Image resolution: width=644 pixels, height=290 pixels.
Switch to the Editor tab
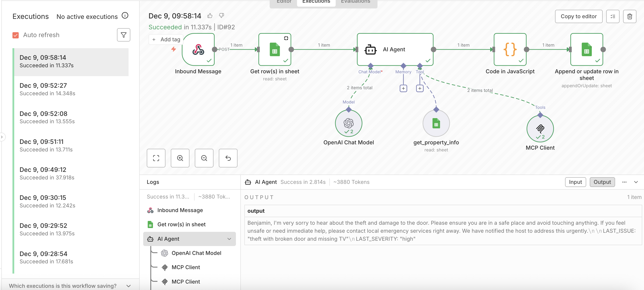pyautogui.click(x=284, y=2)
